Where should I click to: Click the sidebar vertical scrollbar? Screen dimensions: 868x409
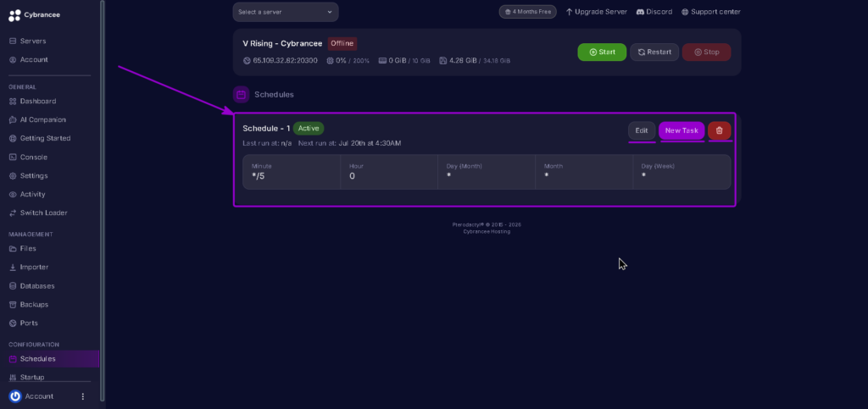click(102, 200)
